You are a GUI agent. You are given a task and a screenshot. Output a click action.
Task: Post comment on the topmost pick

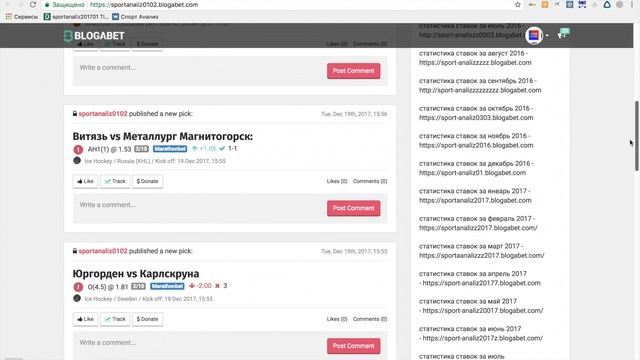[353, 71]
